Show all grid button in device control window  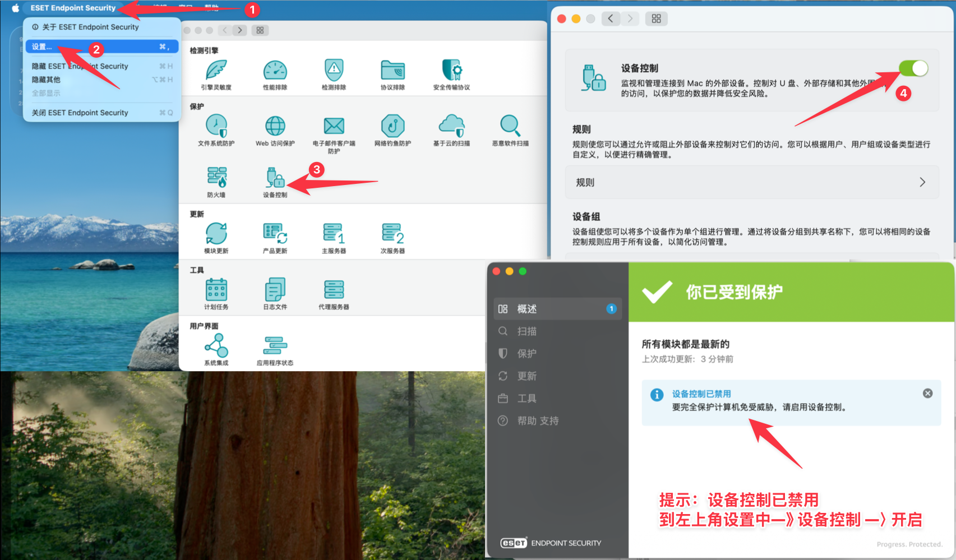[x=657, y=18]
